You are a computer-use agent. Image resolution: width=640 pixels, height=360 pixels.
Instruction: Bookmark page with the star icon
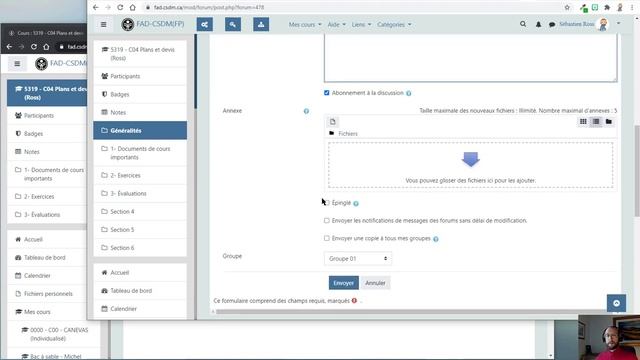pos(567,7)
